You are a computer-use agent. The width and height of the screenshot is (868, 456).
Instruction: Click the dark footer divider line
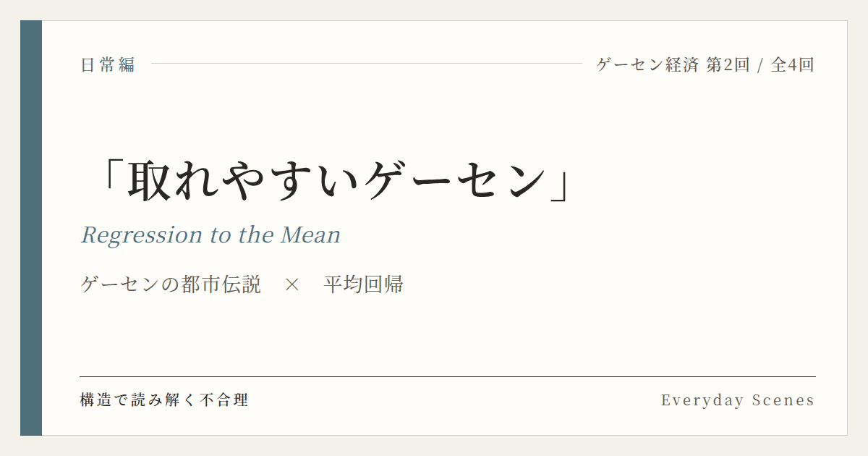pyautogui.click(x=448, y=376)
